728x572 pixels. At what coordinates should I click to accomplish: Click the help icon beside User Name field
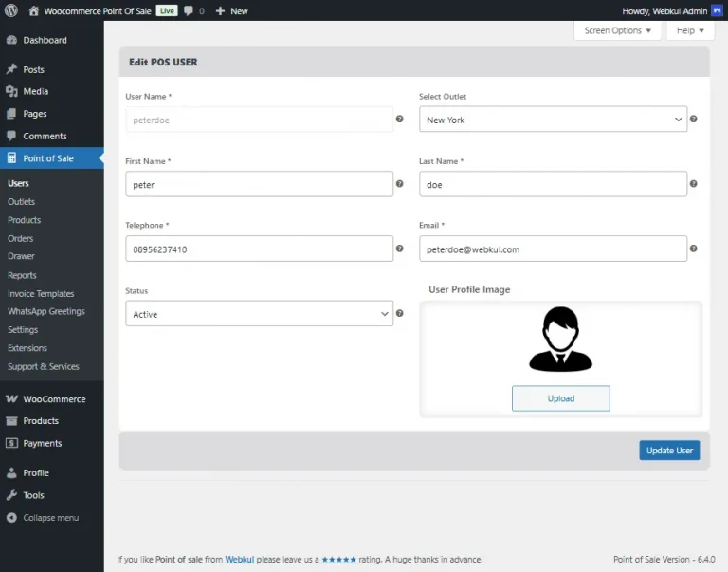pyautogui.click(x=399, y=120)
